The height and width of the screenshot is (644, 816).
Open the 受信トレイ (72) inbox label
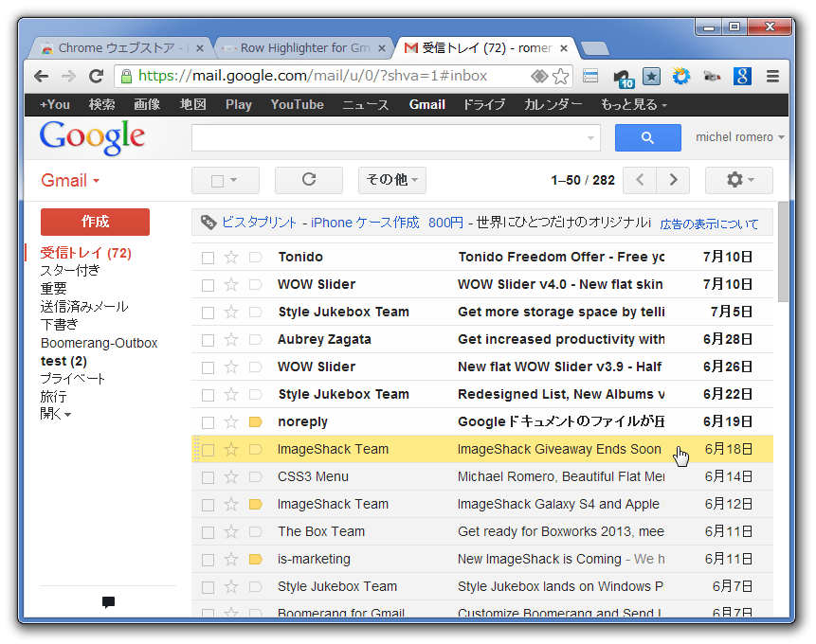86,253
